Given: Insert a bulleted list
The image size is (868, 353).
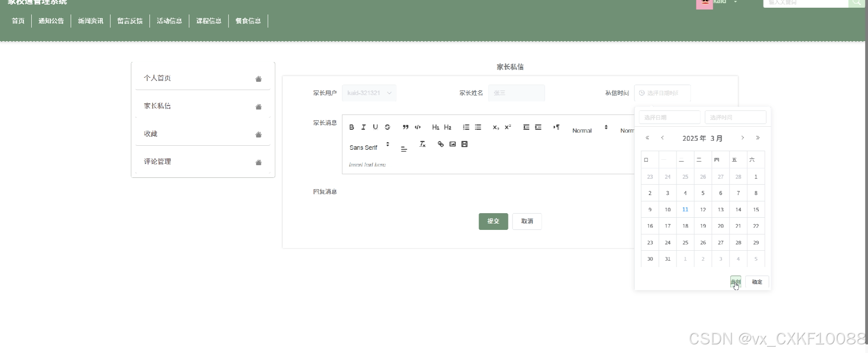Looking at the screenshot, I should pos(478,127).
